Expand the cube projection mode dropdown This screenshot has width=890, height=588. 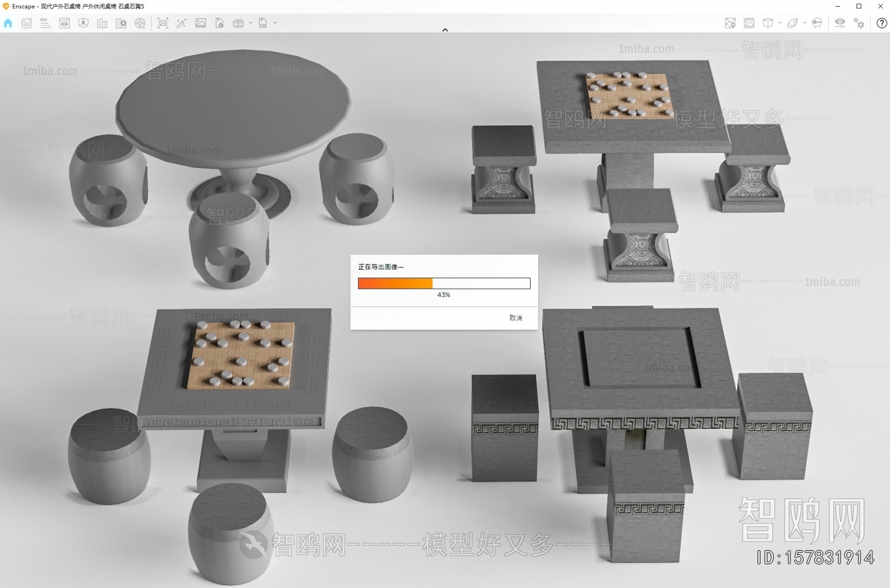pos(780,23)
